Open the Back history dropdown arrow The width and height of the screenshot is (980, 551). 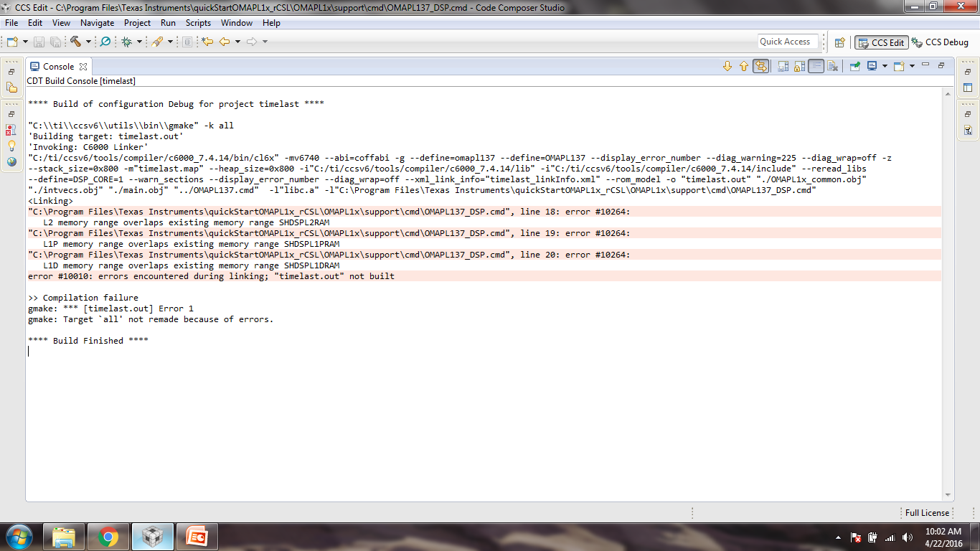[237, 42]
